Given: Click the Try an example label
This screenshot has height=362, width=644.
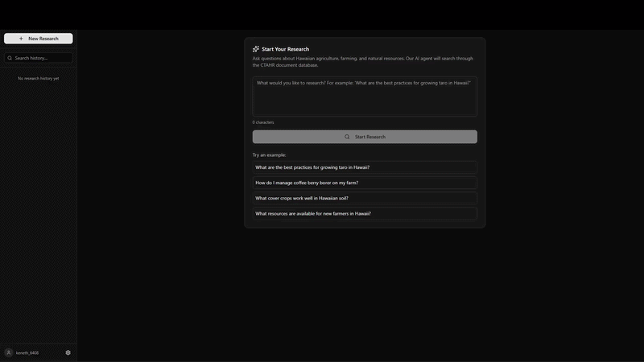Looking at the screenshot, I should [x=269, y=155].
